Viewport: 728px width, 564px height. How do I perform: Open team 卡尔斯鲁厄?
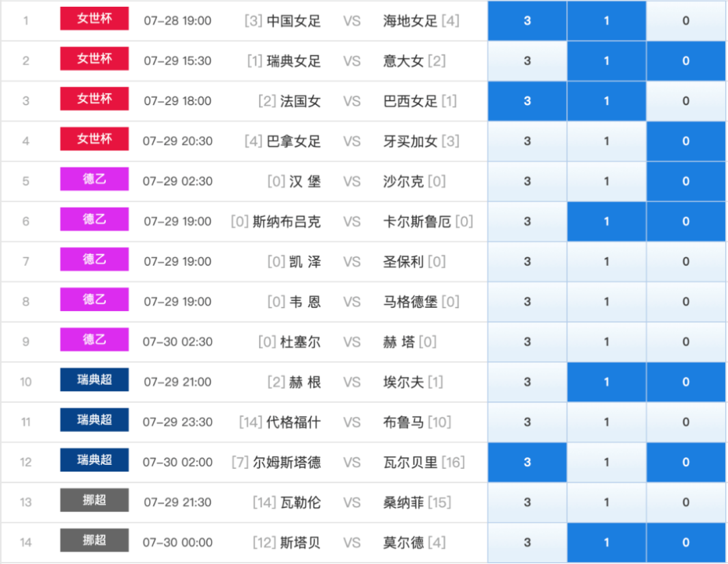point(417,222)
